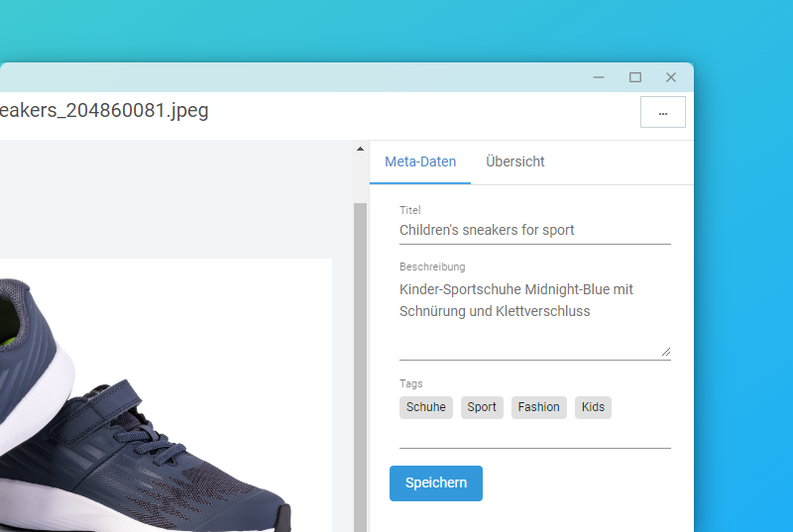Click the sneaker image preview
The width and height of the screenshot is (793, 532).
pos(166,395)
